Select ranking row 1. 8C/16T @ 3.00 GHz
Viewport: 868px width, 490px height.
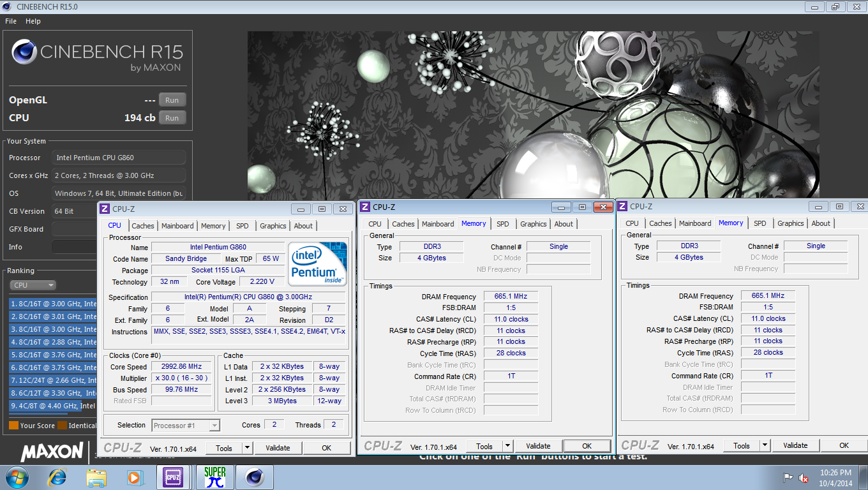coord(54,304)
